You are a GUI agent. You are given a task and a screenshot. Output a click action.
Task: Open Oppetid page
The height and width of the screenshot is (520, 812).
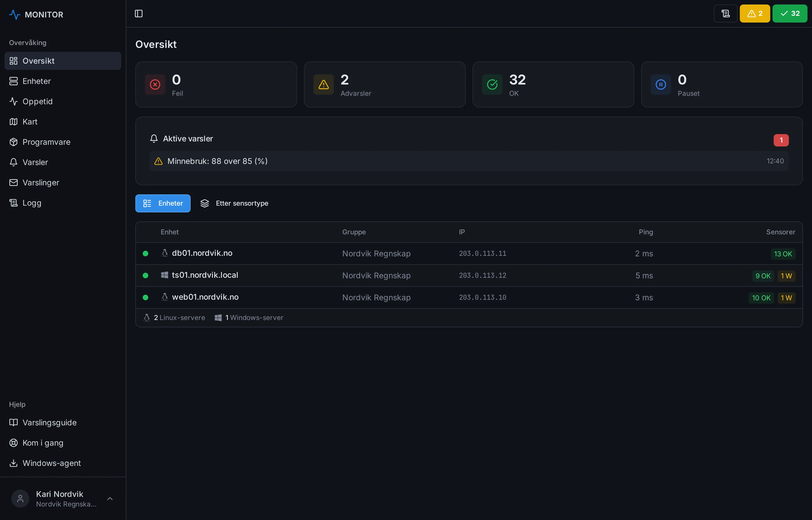[x=63, y=101]
